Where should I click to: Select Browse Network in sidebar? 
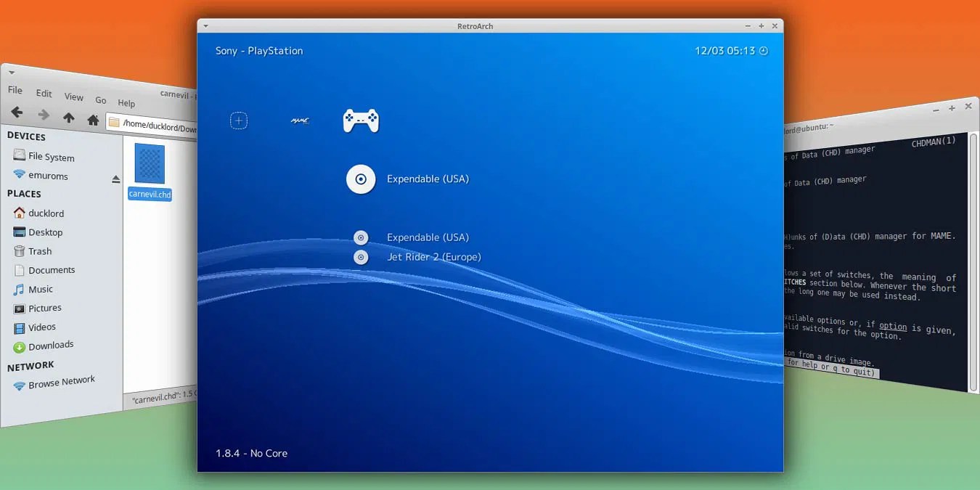tap(55, 383)
